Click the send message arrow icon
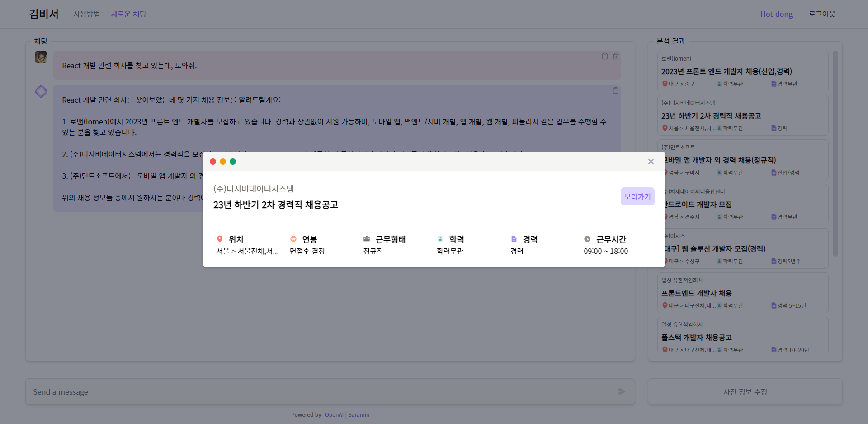Screen dimensions: 868x424 (622, 391)
